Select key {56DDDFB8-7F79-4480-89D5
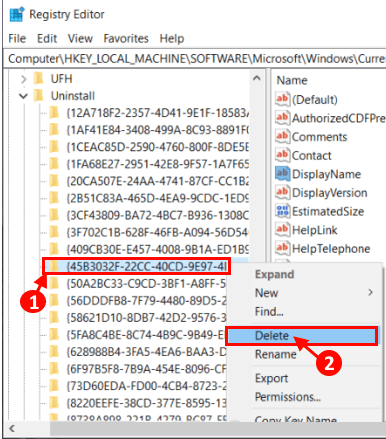 (x=146, y=301)
